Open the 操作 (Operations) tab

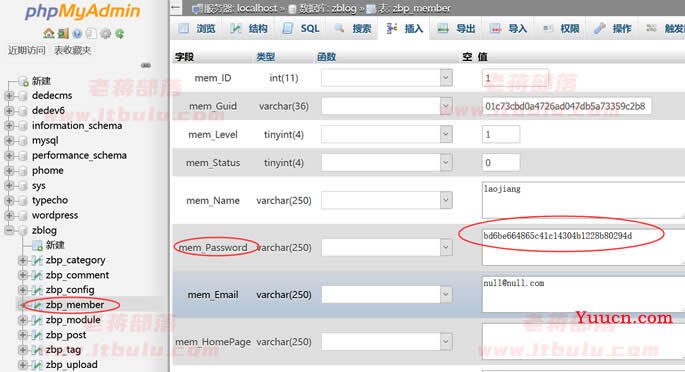(x=613, y=28)
